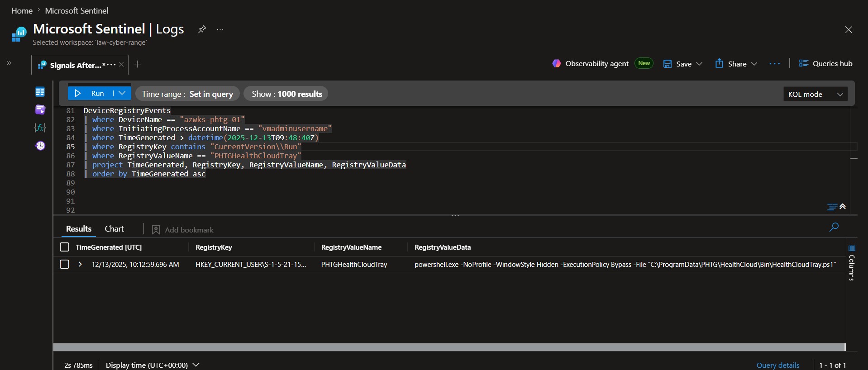Click the editor-results splitter handle dots
Screen dimensions: 868x370
455,215
